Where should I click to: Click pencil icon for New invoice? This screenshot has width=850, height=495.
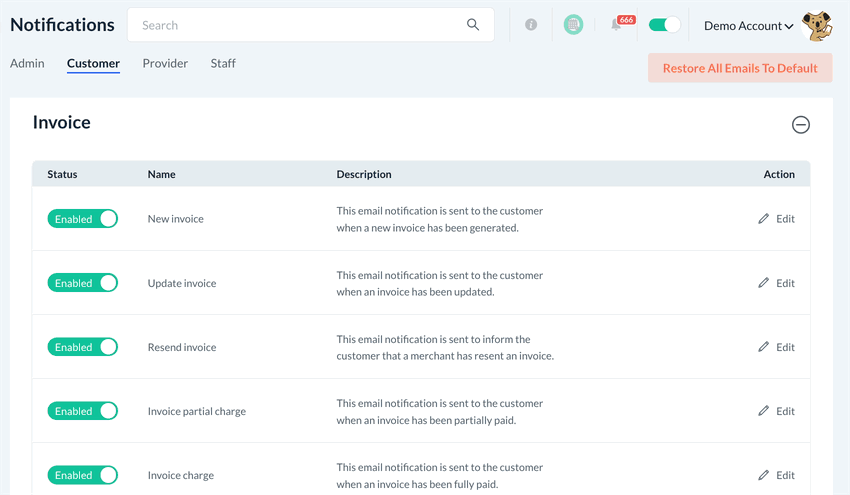coord(764,219)
